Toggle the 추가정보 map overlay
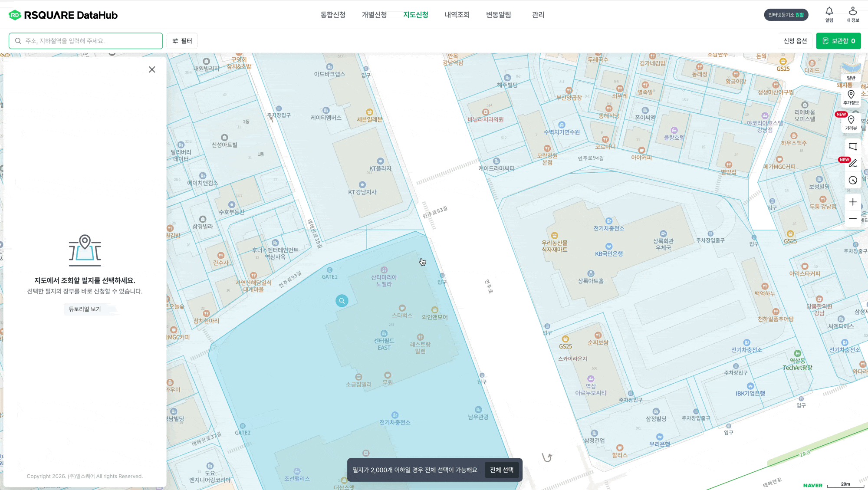Screen dimensions: 868x490 [x=851, y=97]
